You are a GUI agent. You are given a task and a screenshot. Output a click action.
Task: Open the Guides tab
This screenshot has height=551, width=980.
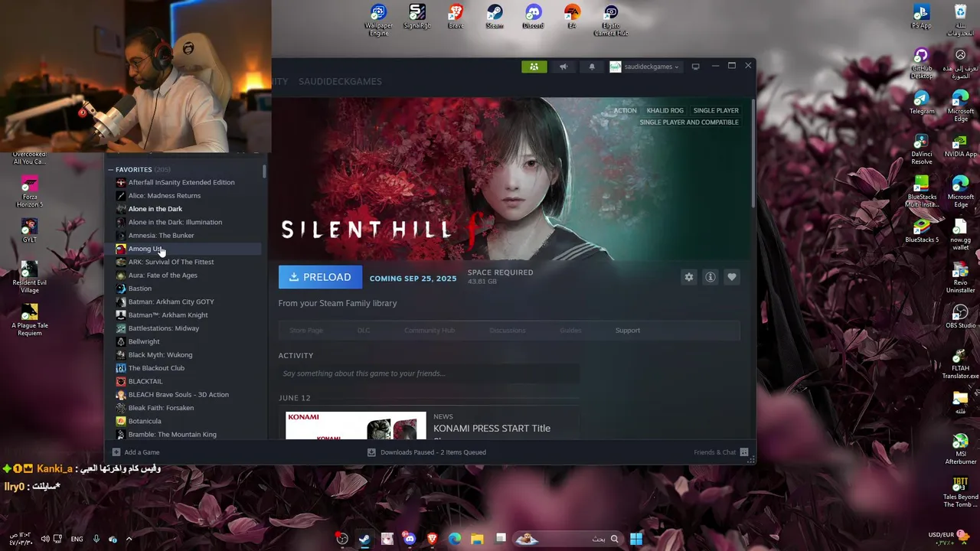(x=570, y=331)
